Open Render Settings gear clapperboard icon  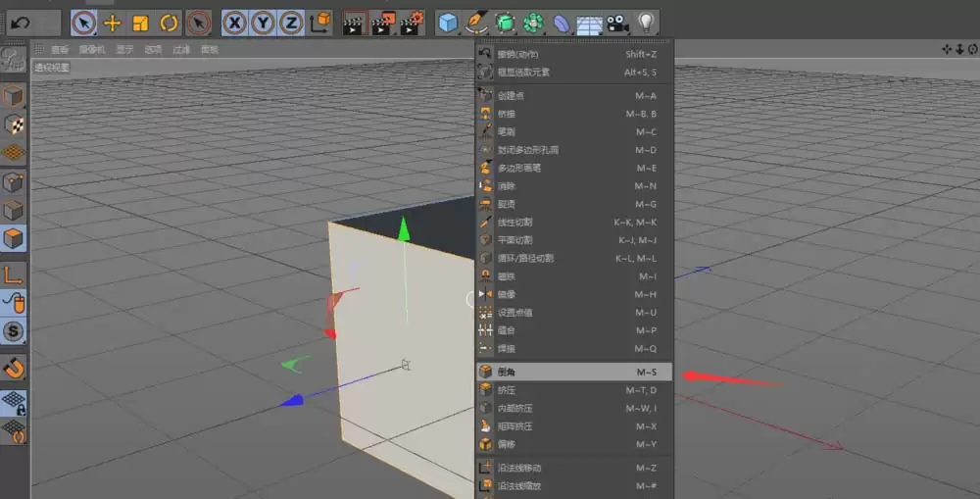[x=413, y=24]
